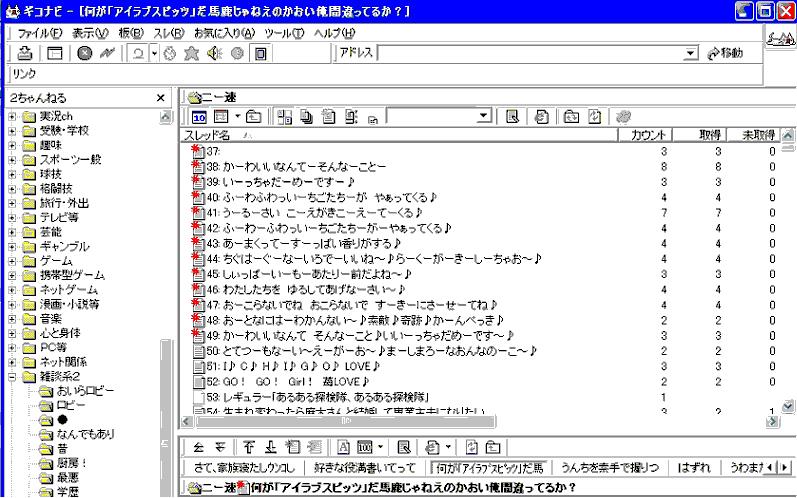Click the folder refresh icon in thread list toolbar
Viewport: 797px width, 498px height.
click(x=571, y=117)
